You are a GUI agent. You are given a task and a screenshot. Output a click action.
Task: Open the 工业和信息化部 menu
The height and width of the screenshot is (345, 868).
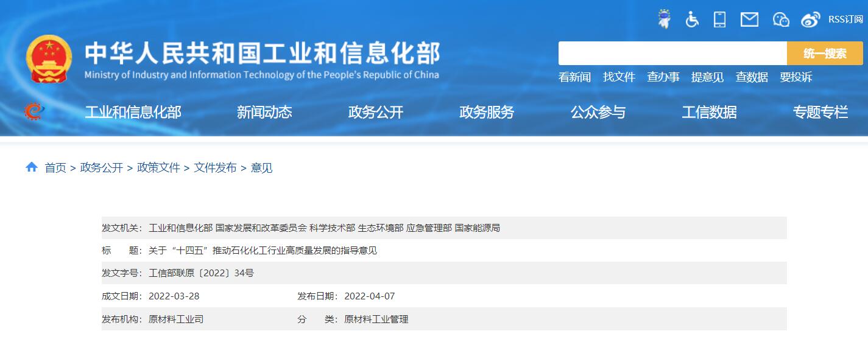tap(133, 112)
